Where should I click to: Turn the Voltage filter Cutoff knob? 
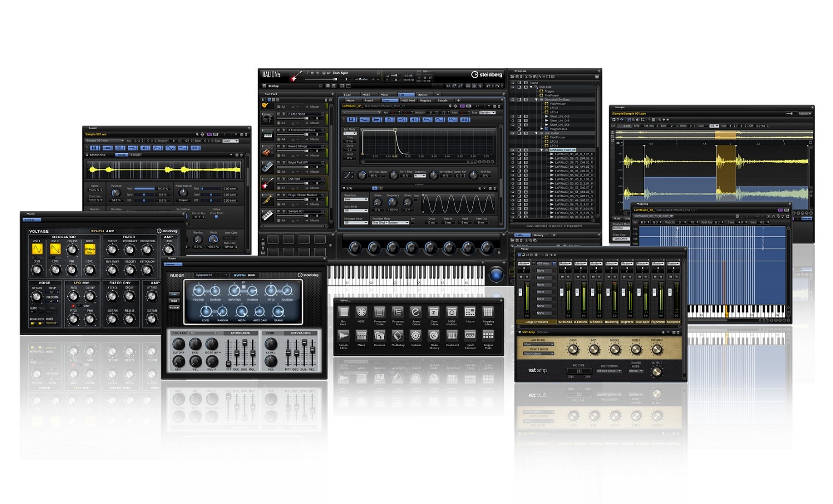click(112, 250)
